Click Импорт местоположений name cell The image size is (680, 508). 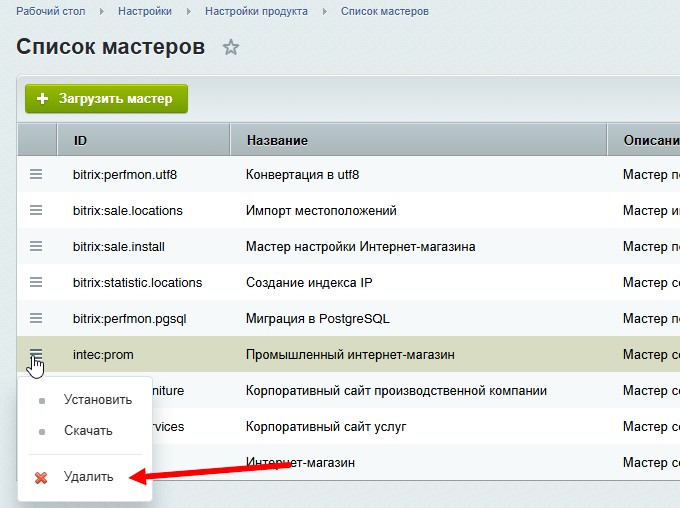click(321, 211)
